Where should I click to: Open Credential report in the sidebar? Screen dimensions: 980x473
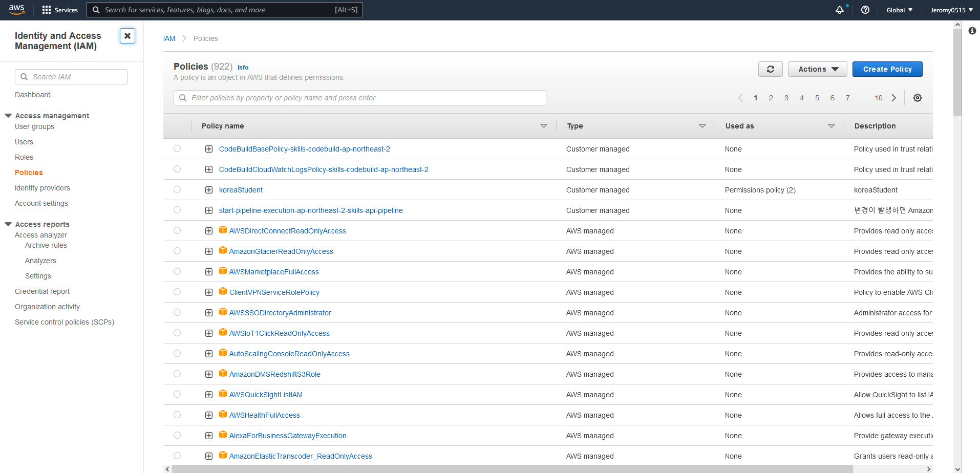42,291
